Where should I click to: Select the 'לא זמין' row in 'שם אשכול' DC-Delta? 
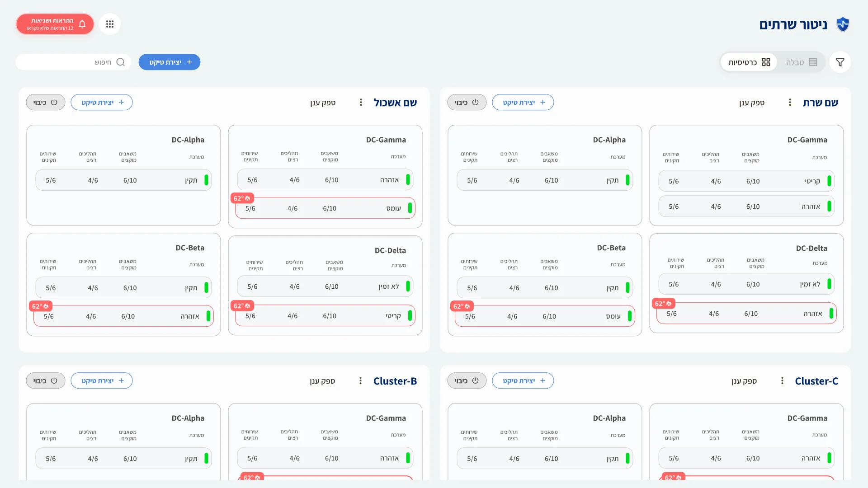point(325,286)
